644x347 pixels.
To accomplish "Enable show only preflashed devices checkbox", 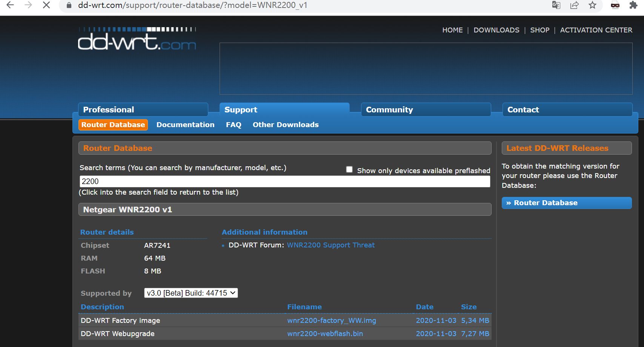I will click(349, 170).
